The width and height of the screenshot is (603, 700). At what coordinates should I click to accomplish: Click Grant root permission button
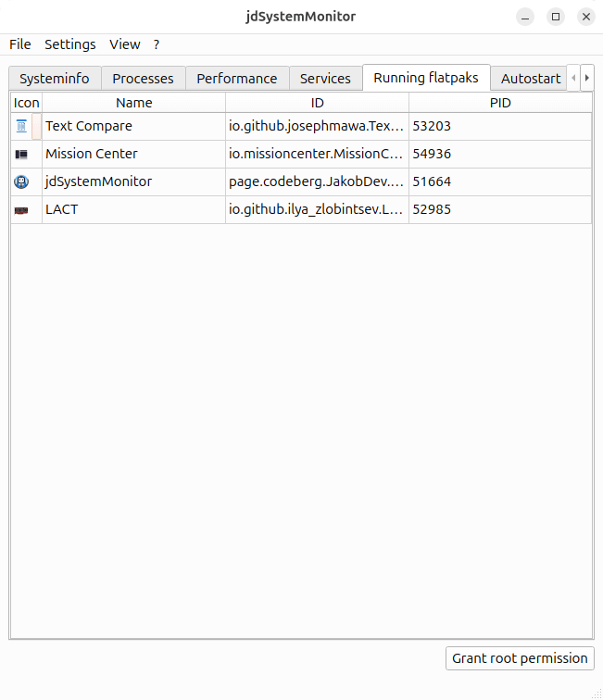[x=520, y=658]
